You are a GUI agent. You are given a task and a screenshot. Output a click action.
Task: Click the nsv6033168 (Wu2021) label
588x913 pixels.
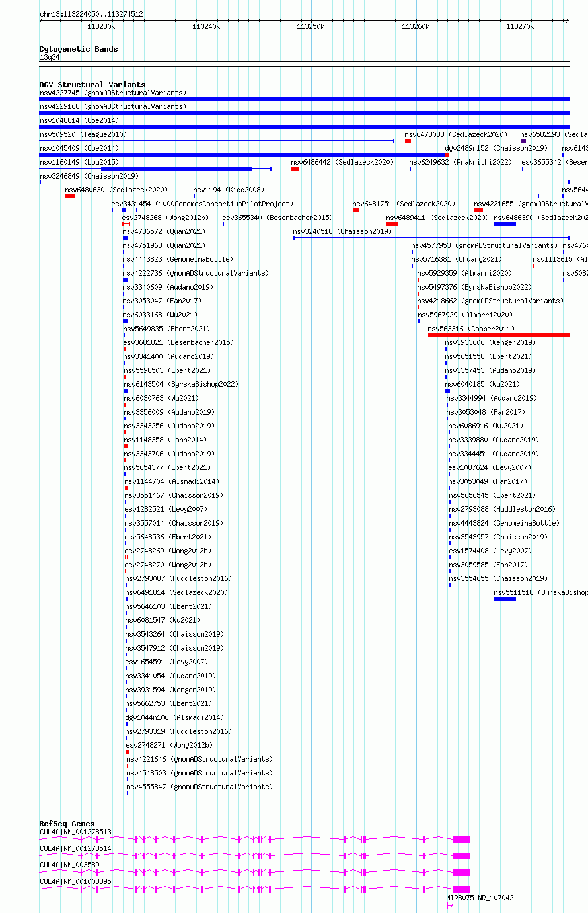pos(161,315)
